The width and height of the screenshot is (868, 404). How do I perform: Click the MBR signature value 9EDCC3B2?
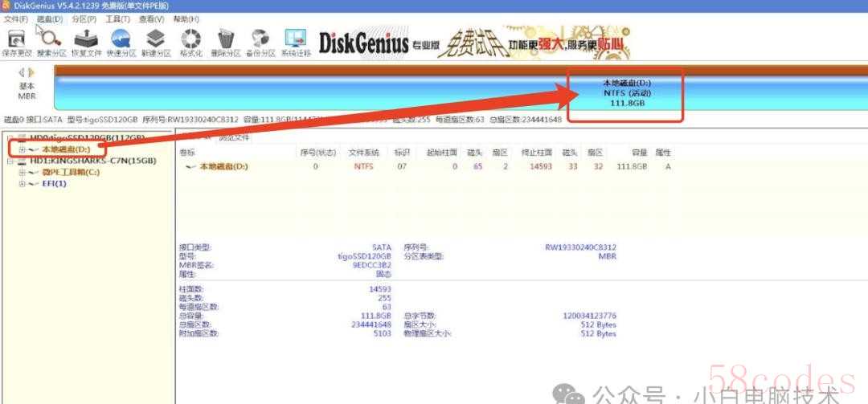(x=372, y=265)
